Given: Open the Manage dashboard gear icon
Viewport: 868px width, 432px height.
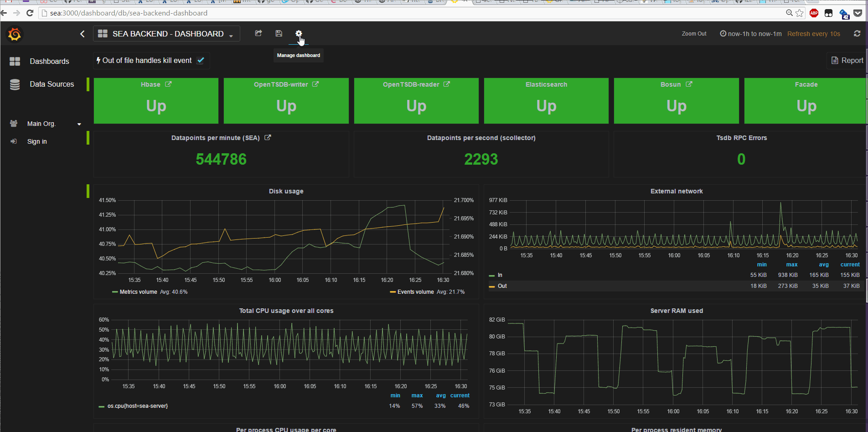Looking at the screenshot, I should (x=299, y=33).
